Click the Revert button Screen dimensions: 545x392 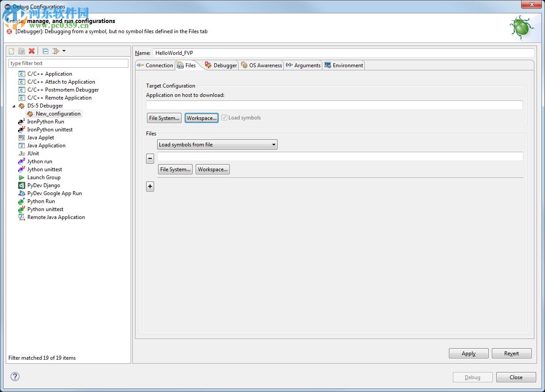511,354
